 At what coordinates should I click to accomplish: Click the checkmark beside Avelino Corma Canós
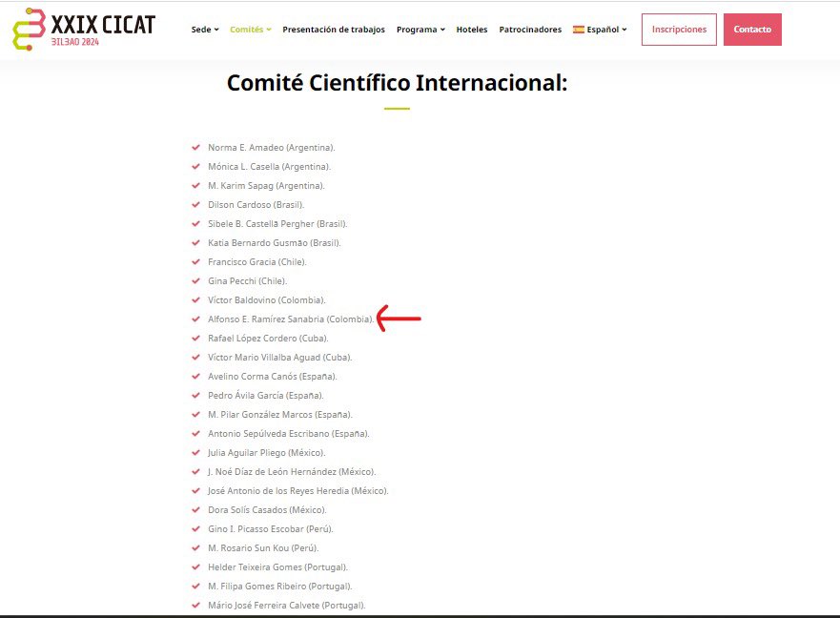click(195, 376)
